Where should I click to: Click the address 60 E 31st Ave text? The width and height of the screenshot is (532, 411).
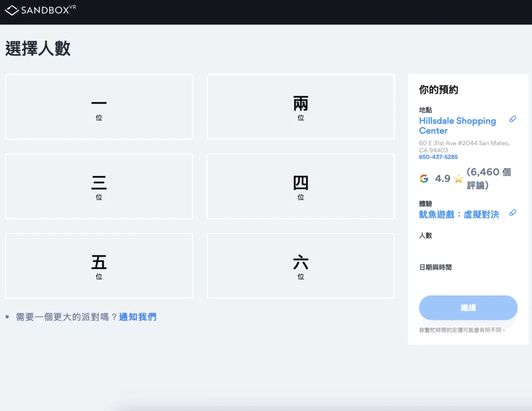point(464,146)
